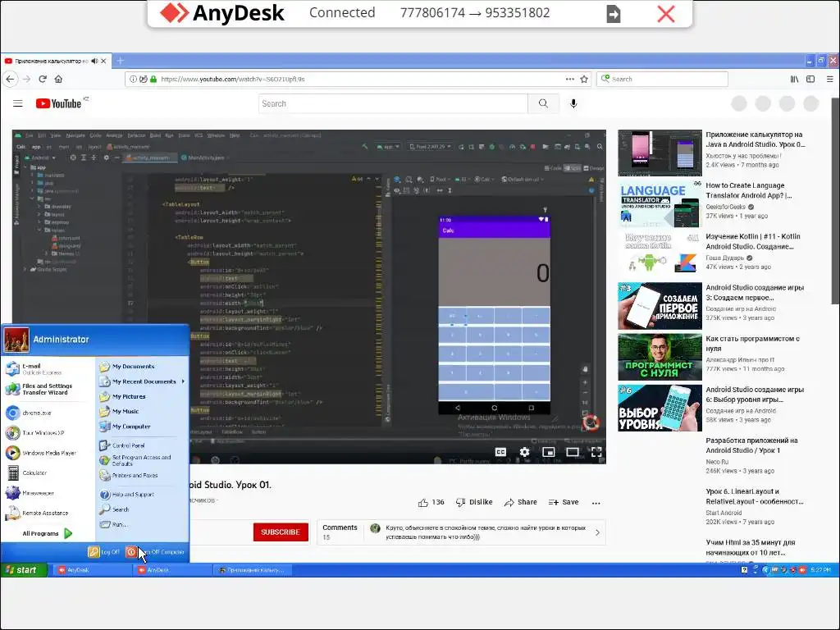Toggle video subtitles CC button
The height and width of the screenshot is (630, 840).
(x=500, y=452)
